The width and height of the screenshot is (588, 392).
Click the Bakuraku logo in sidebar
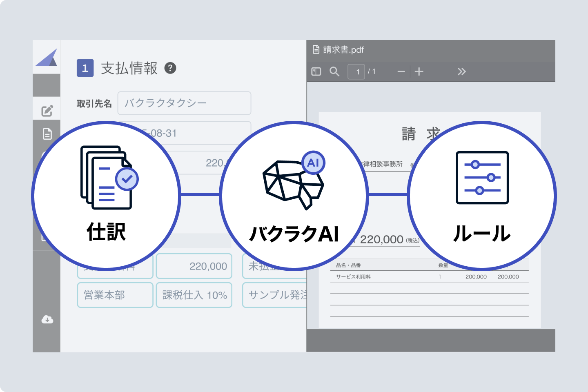[x=46, y=58]
